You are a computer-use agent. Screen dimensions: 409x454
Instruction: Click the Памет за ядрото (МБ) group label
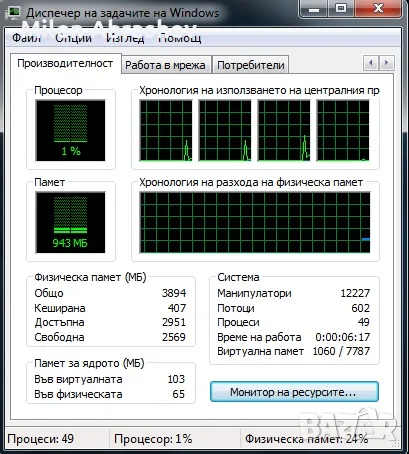pos(89,363)
